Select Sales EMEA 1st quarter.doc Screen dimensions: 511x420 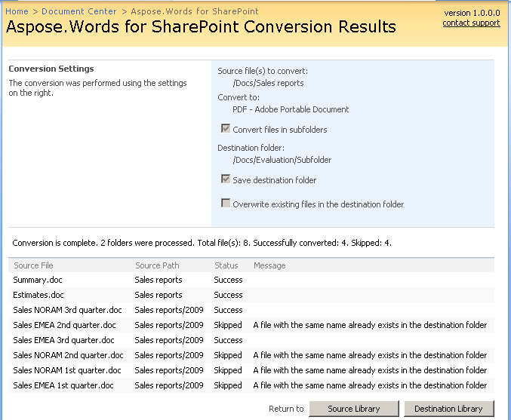(x=63, y=385)
